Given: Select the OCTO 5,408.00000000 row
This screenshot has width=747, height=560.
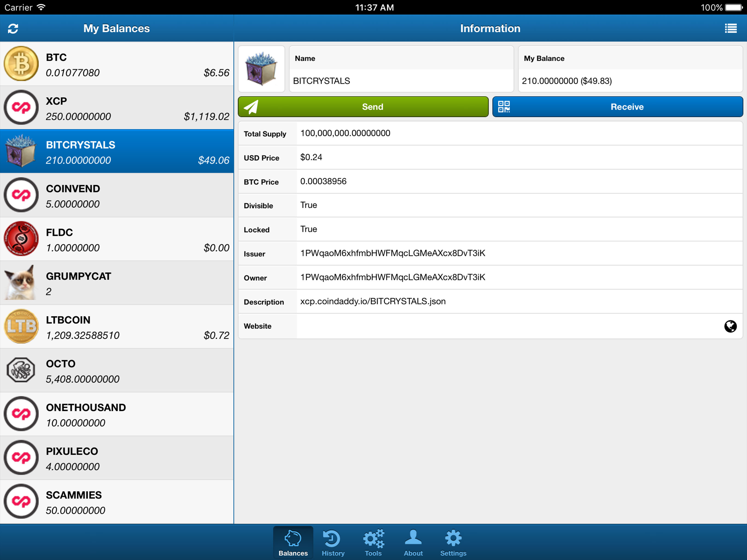Looking at the screenshot, I should click(x=117, y=370).
